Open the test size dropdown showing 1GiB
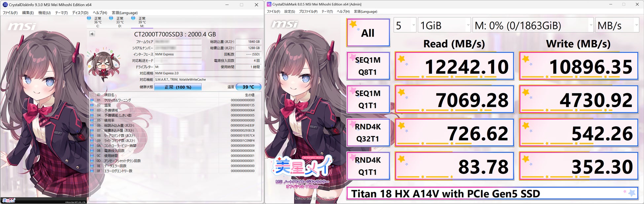The image size is (644, 204). point(444,25)
